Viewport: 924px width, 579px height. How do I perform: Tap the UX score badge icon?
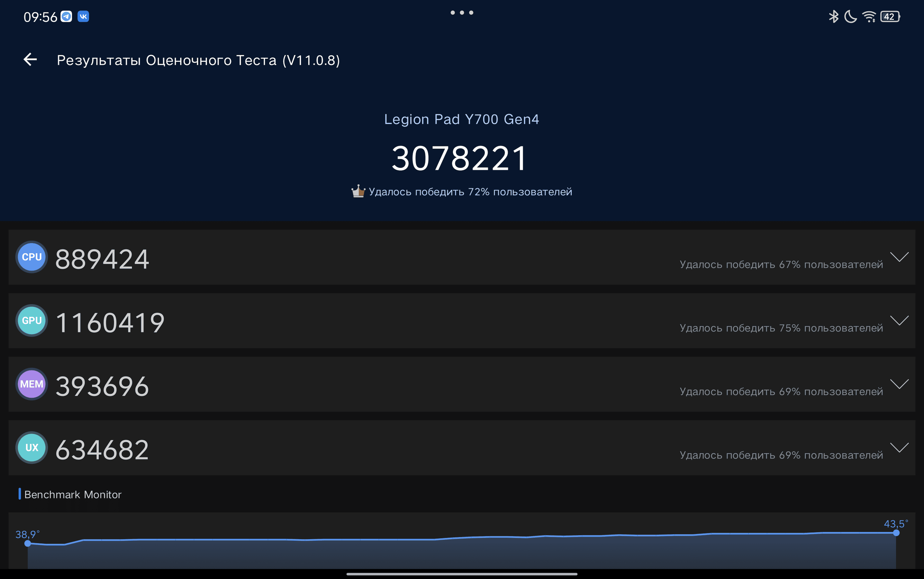click(32, 448)
